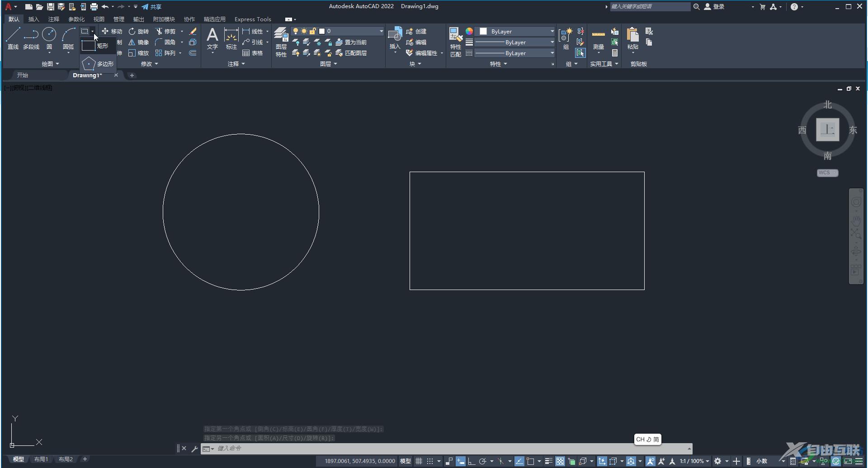The width and height of the screenshot is (868, 468).
Task: Click Make Current (置为当前) layer button
Action: (351, 42)
